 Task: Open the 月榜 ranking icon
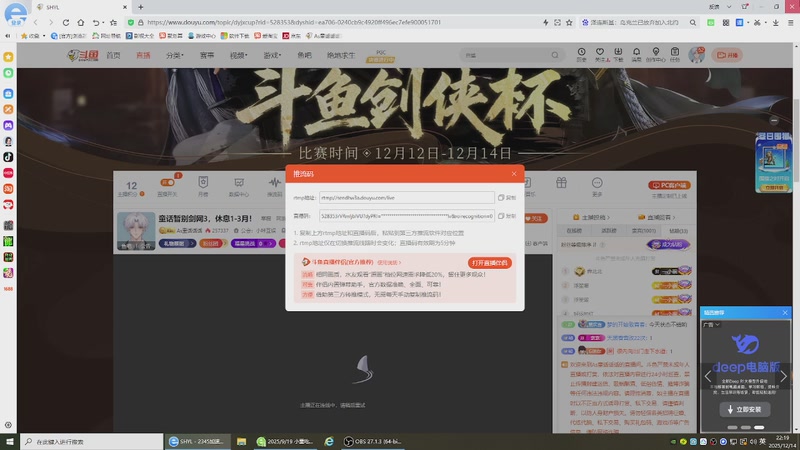[203, 186]
